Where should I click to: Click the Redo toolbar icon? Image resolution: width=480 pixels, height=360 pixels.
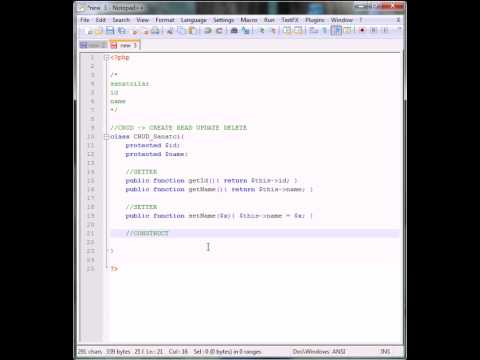(x=219, y=31)
